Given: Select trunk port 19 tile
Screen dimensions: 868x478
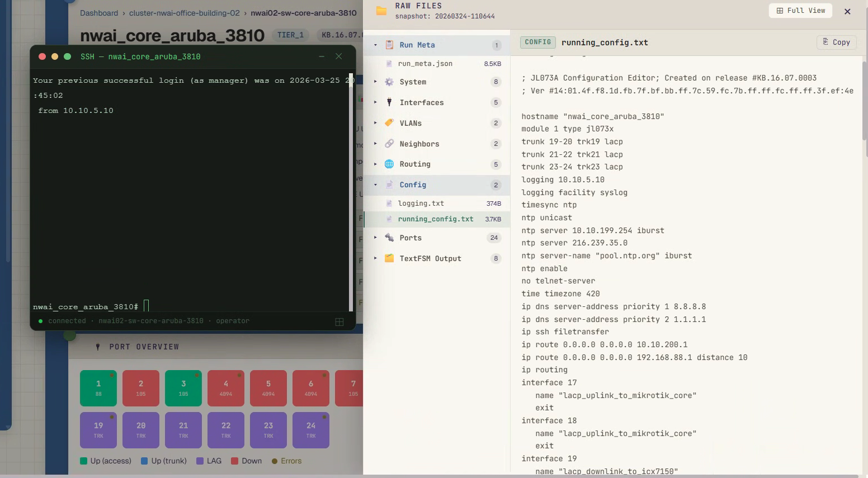Looking at the screenshot, I should click(98, 430).
